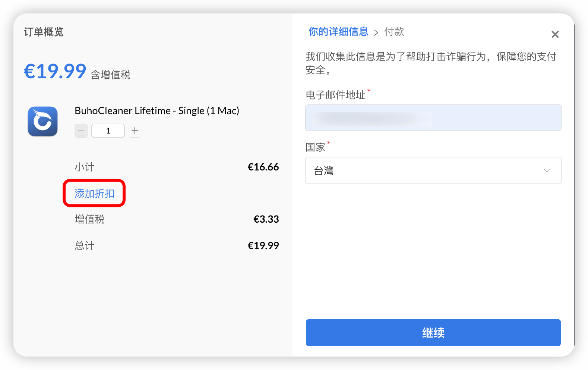This screenshot has height=370, width=588.
Task: Select the 你的详细信息 breadcrumb step
Action: coord(338,32)
